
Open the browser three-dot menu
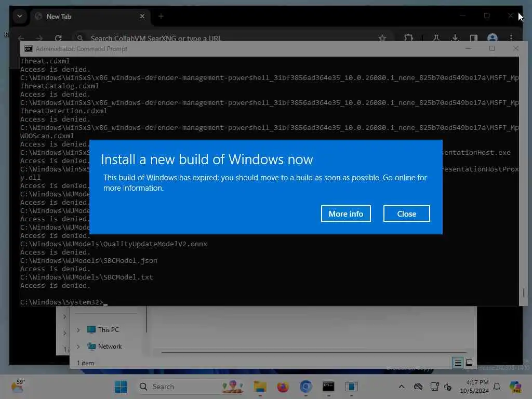pyautogui.click(x=511, y=38)
